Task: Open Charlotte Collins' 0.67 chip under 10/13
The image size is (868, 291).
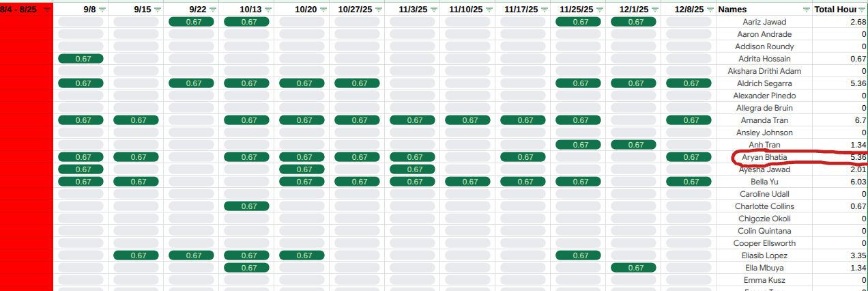Action: [246, 206]
